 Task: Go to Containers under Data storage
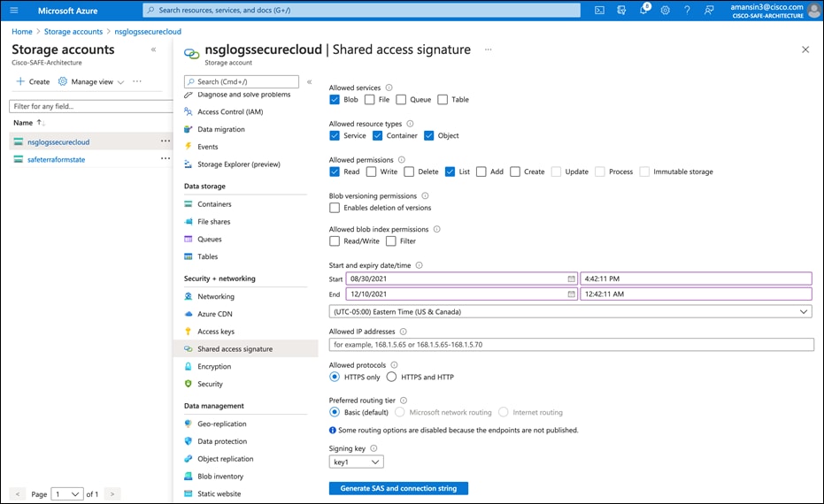point(214,204)
